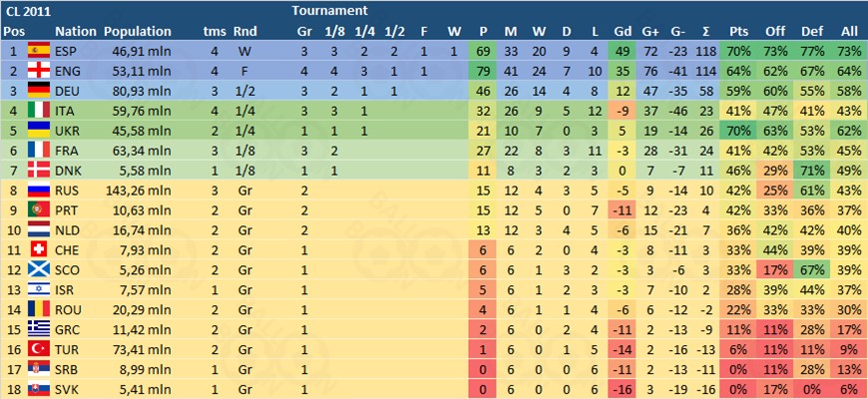This screenshot has width=868, height=399.
Task: Select the Gd column header
Action: [623, 32]
